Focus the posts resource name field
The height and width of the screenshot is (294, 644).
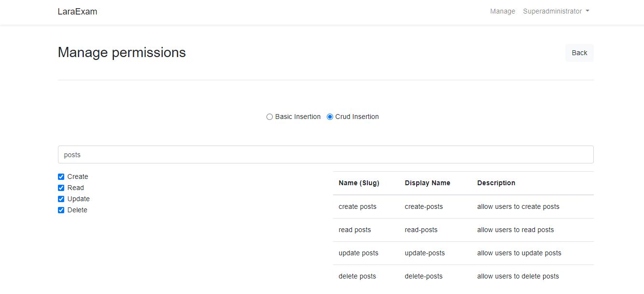point(325,155)
